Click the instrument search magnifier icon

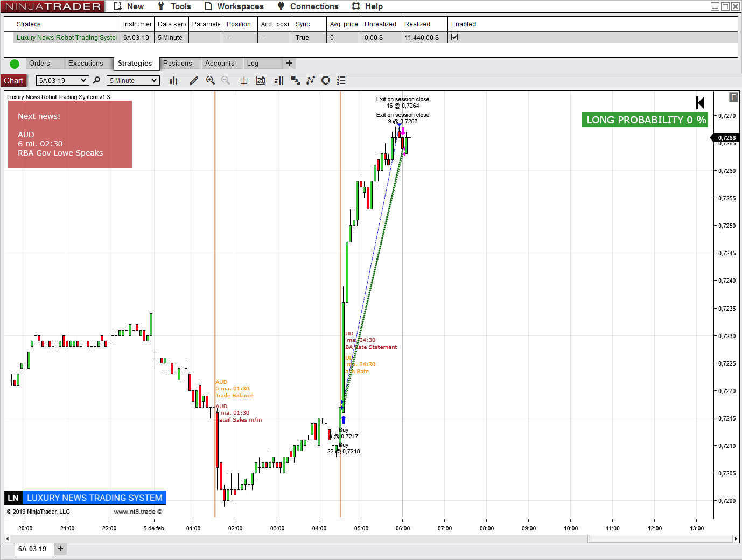pos(97,80)
